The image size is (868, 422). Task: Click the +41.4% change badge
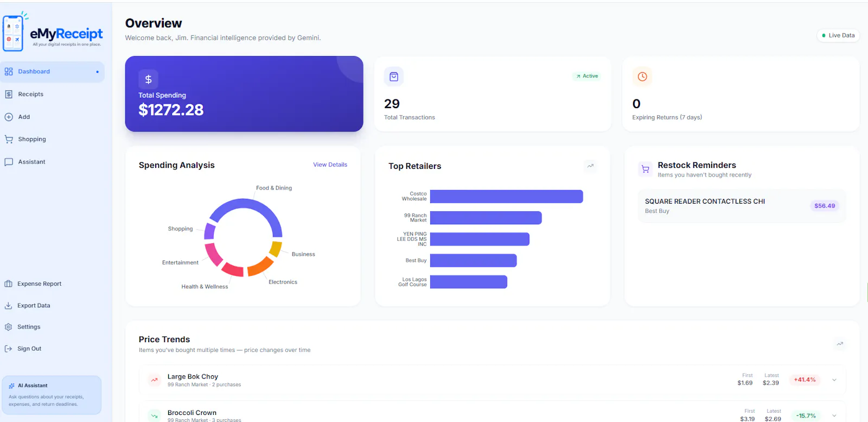coord(805,380)
